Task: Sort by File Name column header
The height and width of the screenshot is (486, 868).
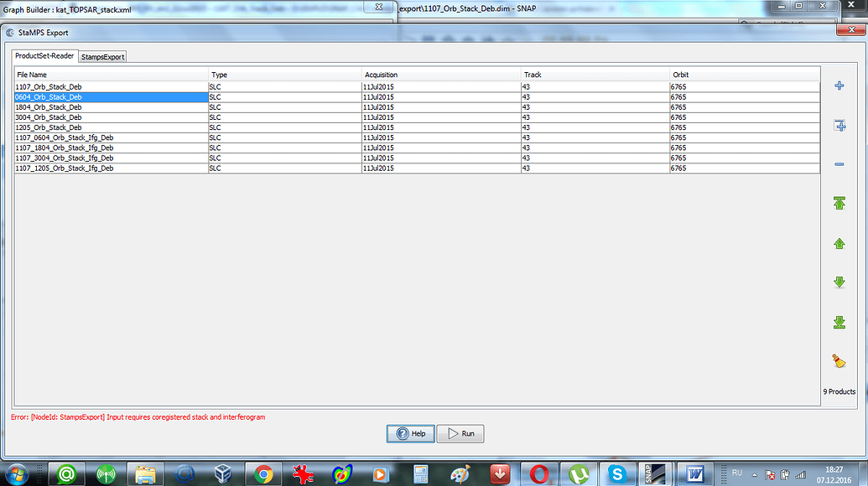Action: [x=111, y=75]
